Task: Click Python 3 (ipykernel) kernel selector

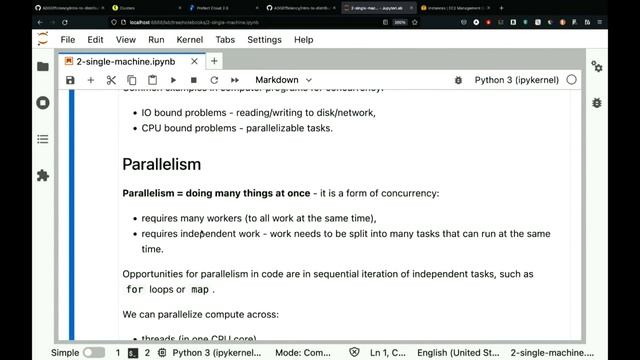Action: point(517,80)
